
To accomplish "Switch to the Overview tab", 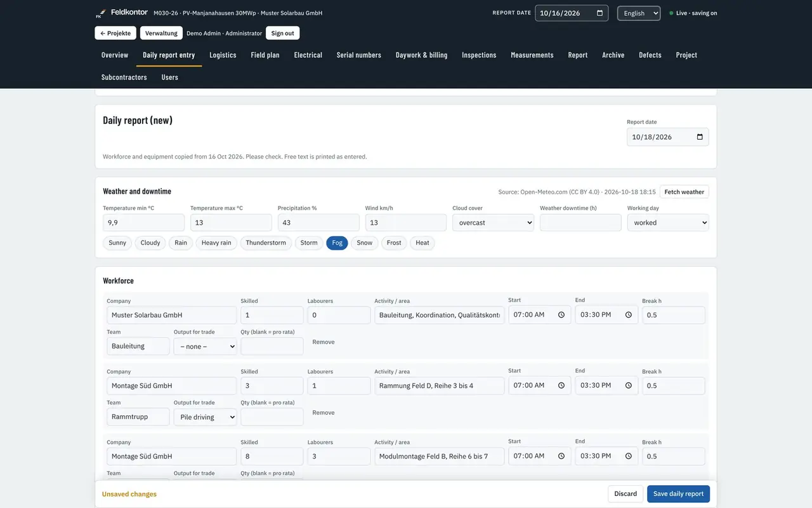I will point(115,55).
